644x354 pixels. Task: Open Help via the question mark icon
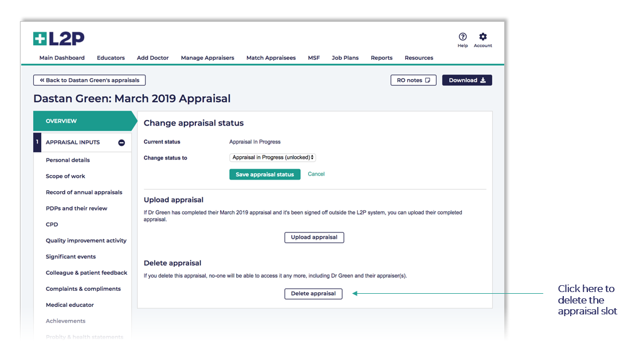tap(462, 37)
